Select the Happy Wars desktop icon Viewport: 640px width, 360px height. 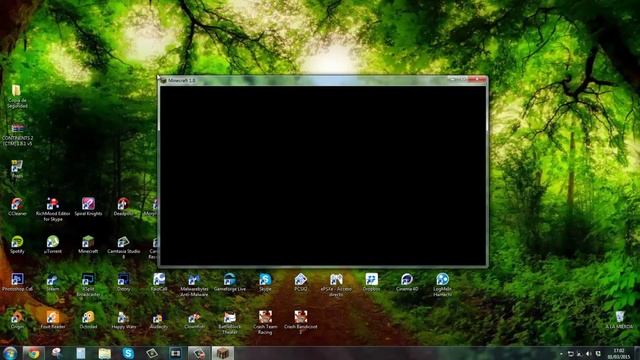tap(124, 320)
